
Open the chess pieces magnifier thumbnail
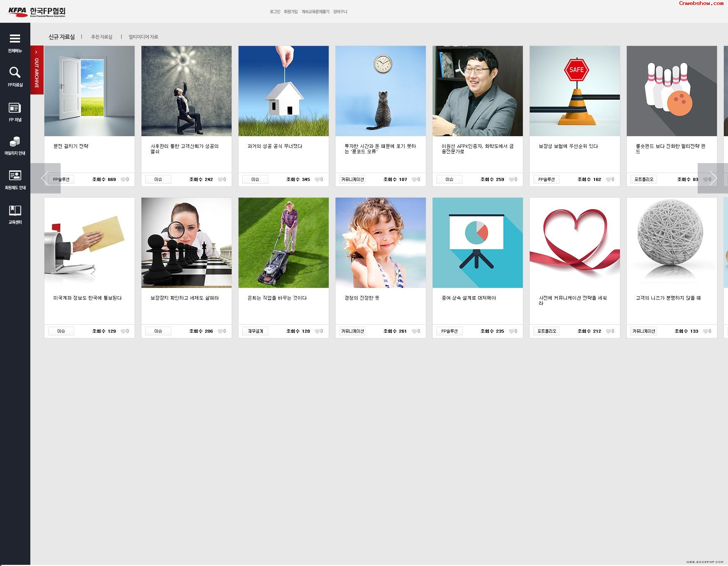(187, 243)
